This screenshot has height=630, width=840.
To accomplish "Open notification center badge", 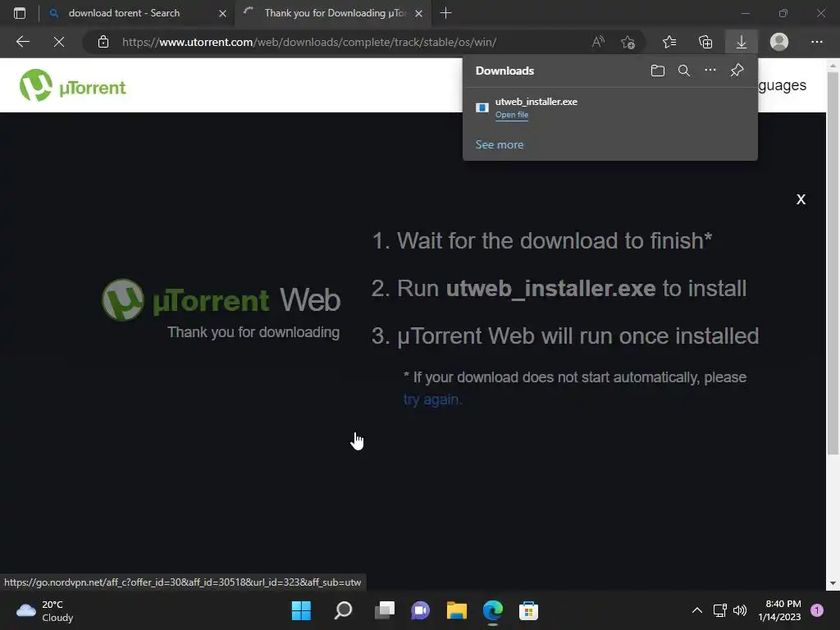I will [817, 610].
